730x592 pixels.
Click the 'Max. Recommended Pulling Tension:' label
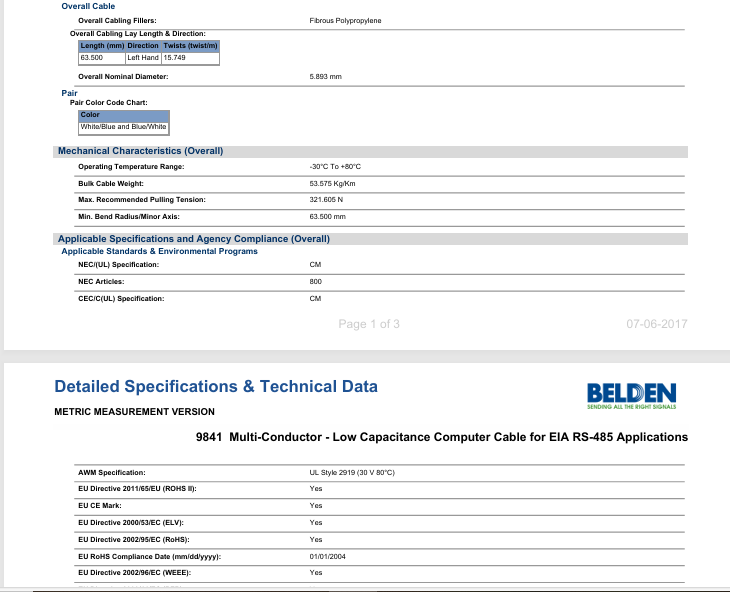(142, 200)
